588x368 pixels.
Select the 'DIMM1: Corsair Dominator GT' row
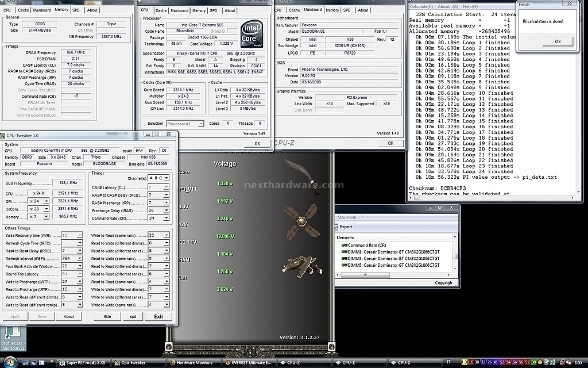(390, 252)
